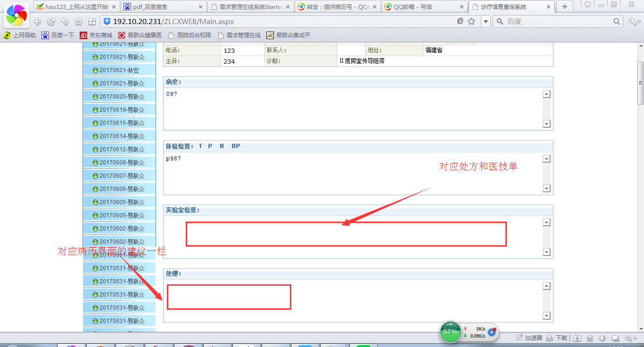Focus the 百度 search box
The height and width of the screenshot is (347, 644).
(x=559, y=22)
